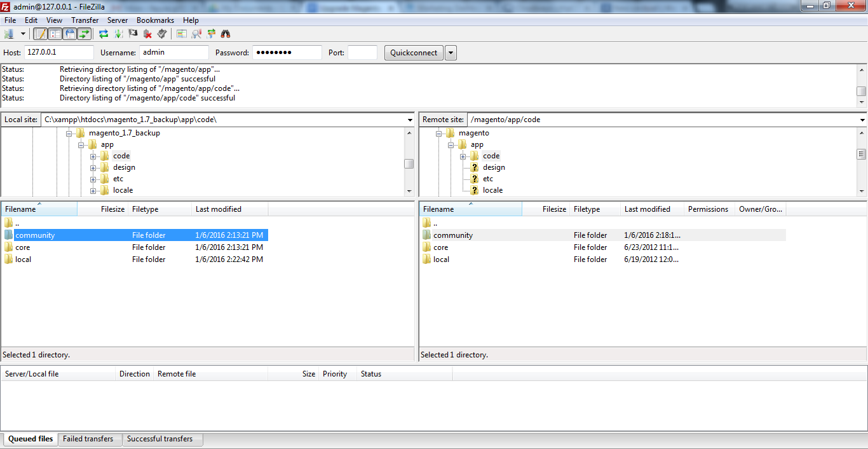Expand the design folder in local tree
This screenshot has height=449, width=868.
pyautogui.click(x=93, y=168)
